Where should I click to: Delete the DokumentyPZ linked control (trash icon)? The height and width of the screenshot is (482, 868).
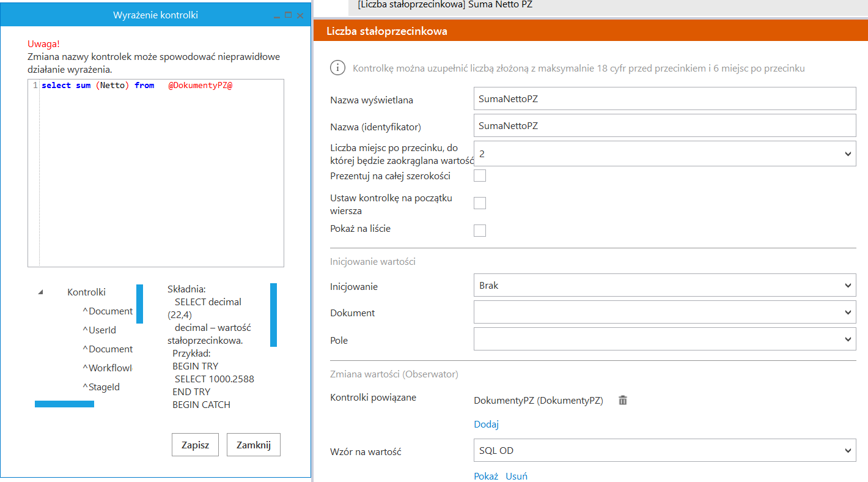pyautogui.click(x=623, y=401)
